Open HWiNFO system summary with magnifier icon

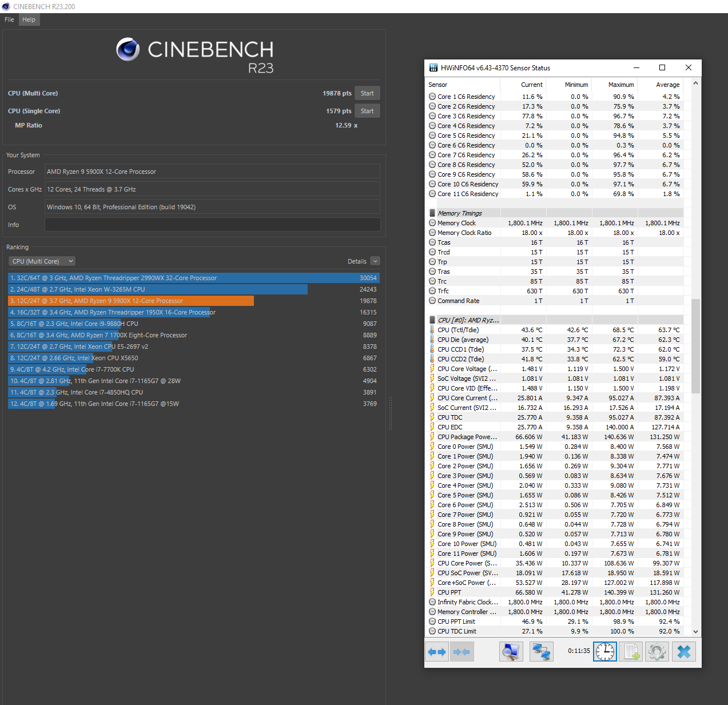point(511,651)
